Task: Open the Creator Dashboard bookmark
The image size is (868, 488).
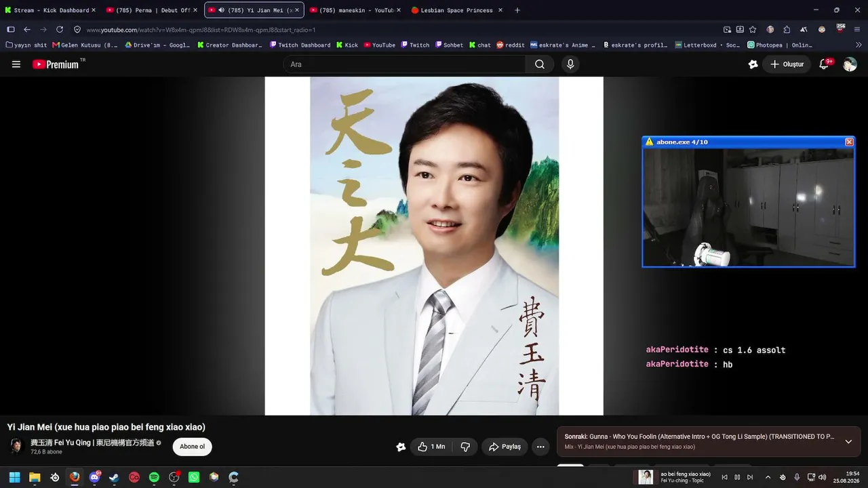Action: [229, 45]
